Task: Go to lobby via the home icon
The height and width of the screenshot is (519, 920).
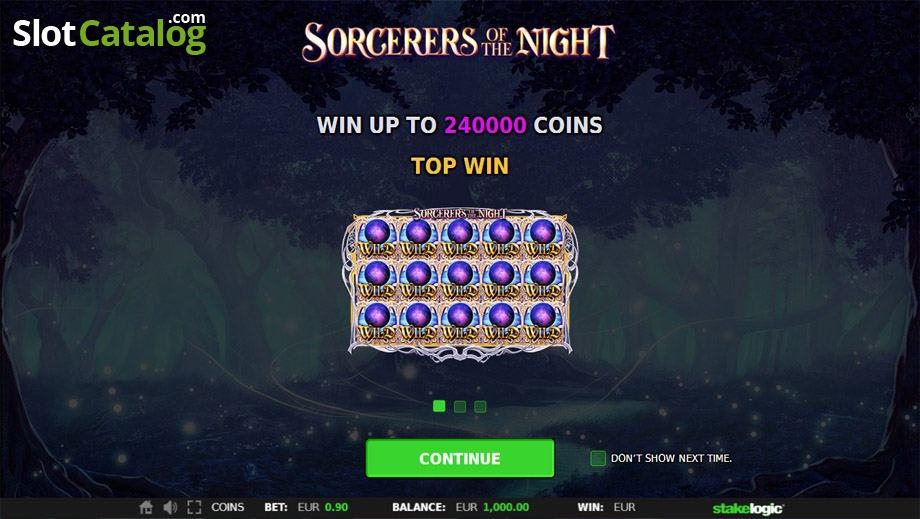Action: [146, 507]
